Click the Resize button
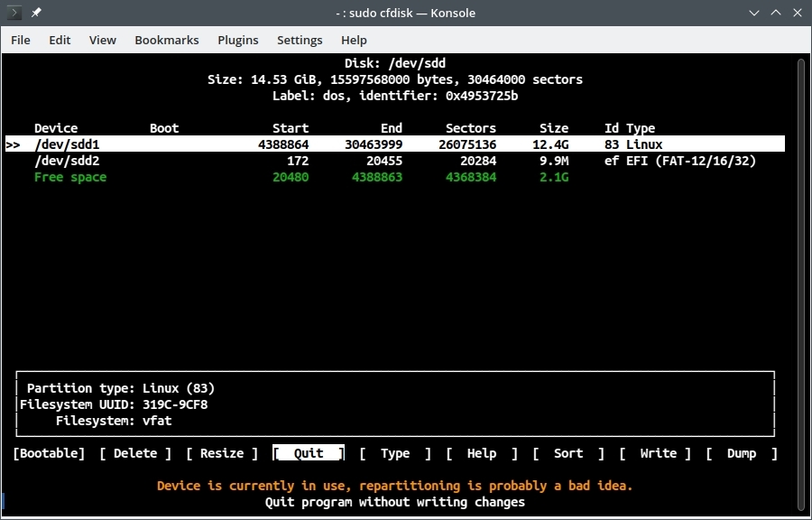The height and width of the screenshot is (520, 812). tap(221, 452)
